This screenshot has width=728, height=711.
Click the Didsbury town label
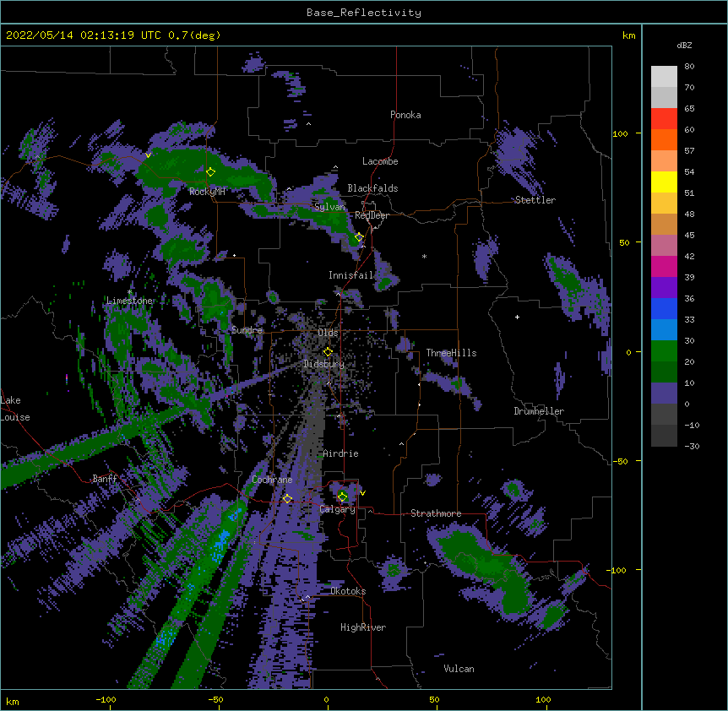[323, 364]
